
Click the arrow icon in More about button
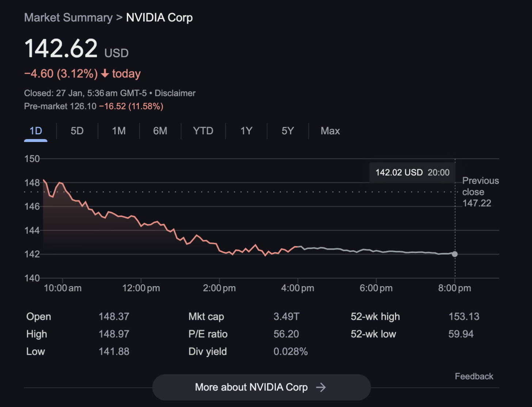click(x=321, y=387)
